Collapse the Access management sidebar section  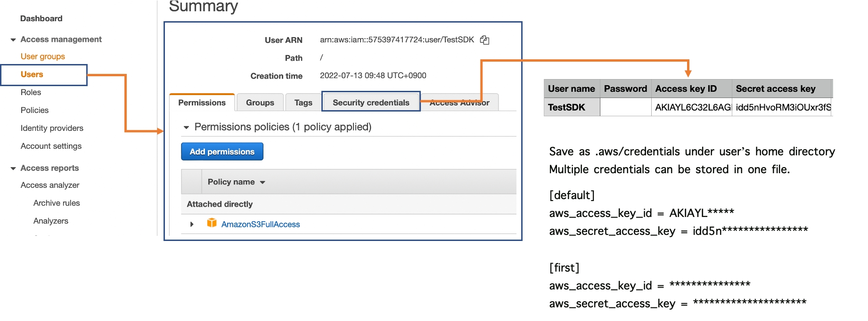coord(13,40)
